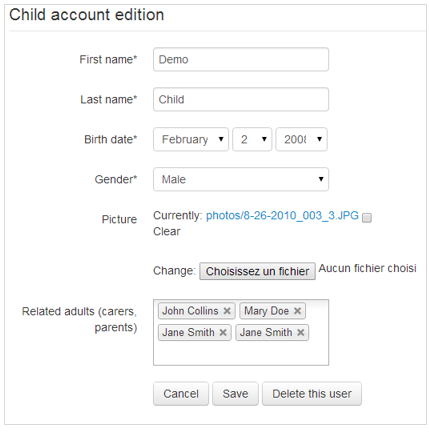Screen dimensions: 429x432
Task: Remove Jane Smith tag beneath Mary Doe
Action: (x=301, y=332)
